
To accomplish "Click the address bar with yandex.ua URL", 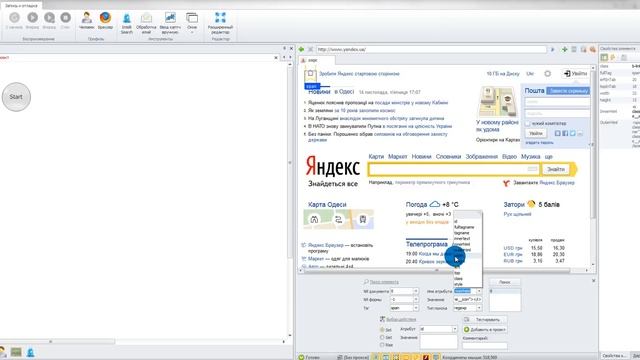I will click(x=431, y=49).
